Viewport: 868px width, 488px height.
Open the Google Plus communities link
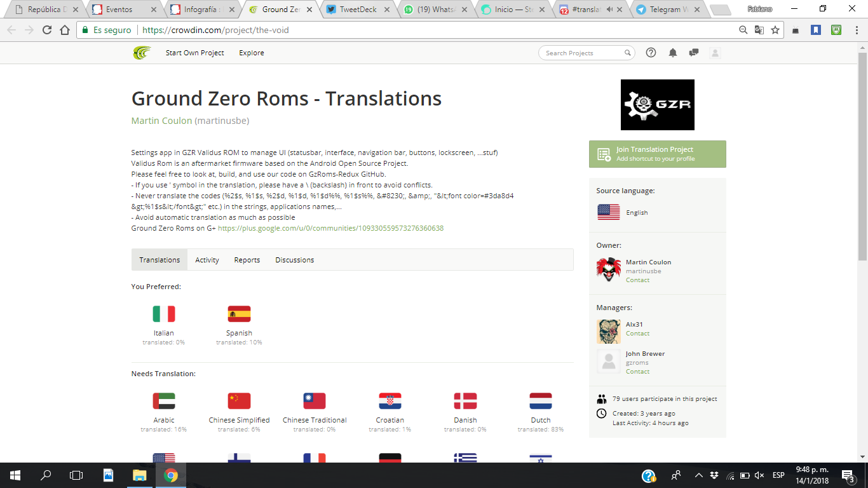coord(330,228)
